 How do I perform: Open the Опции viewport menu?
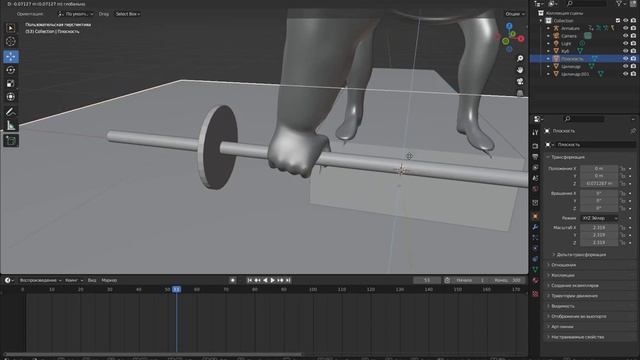[x=515, y=14]
